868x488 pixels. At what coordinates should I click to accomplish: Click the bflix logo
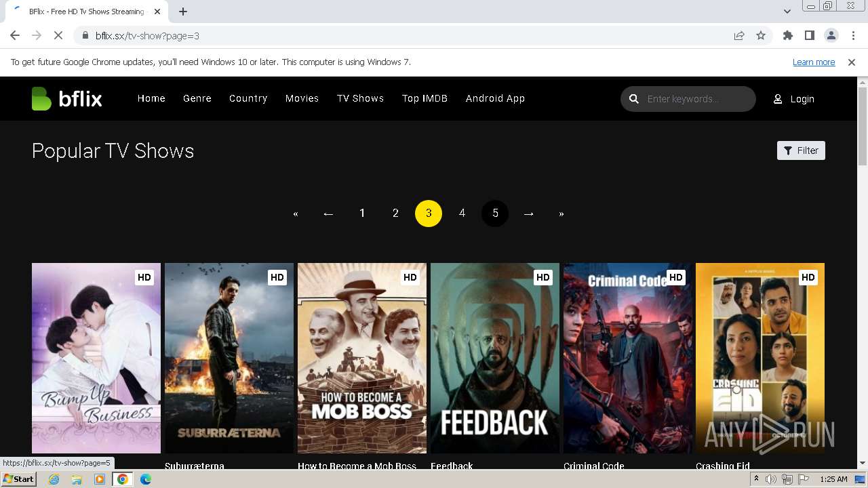pyautogui.click(x=66, y=99)
